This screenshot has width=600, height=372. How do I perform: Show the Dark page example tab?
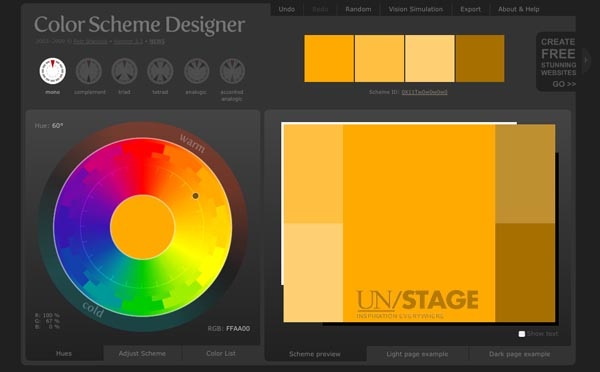point(519,354)
